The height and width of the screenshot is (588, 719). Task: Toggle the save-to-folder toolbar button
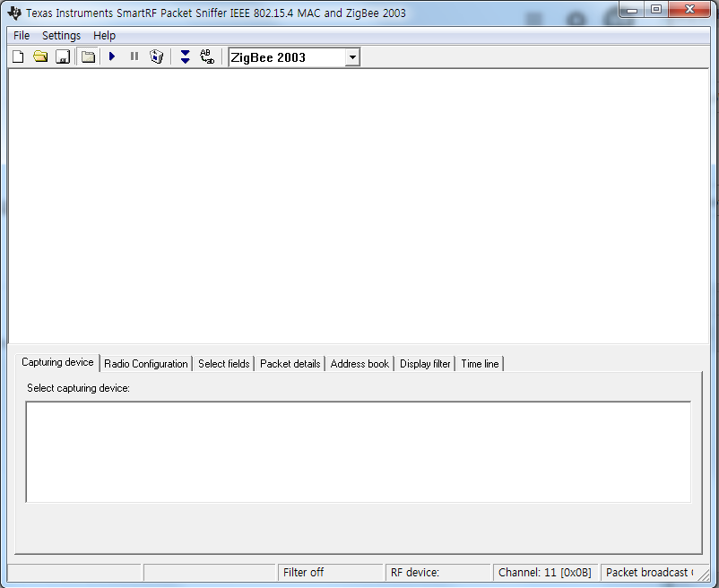88,56
